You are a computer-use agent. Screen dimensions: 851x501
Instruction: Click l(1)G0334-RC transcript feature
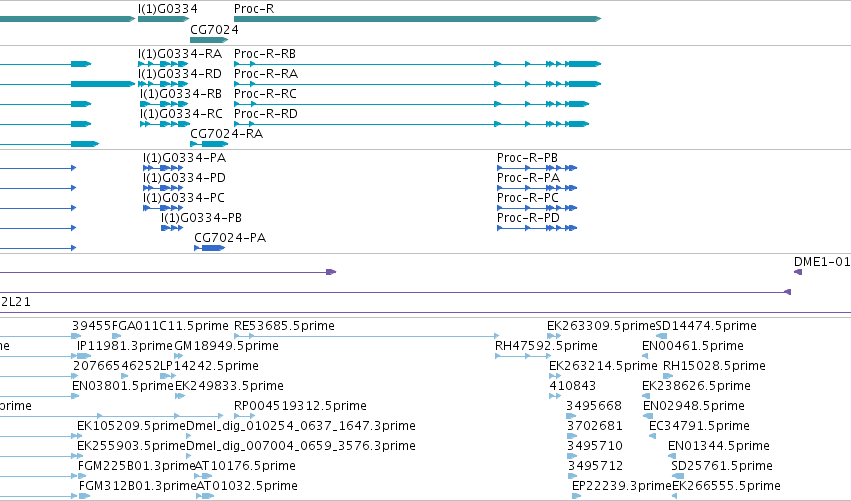pyautogui.click(x=165, y=124)
